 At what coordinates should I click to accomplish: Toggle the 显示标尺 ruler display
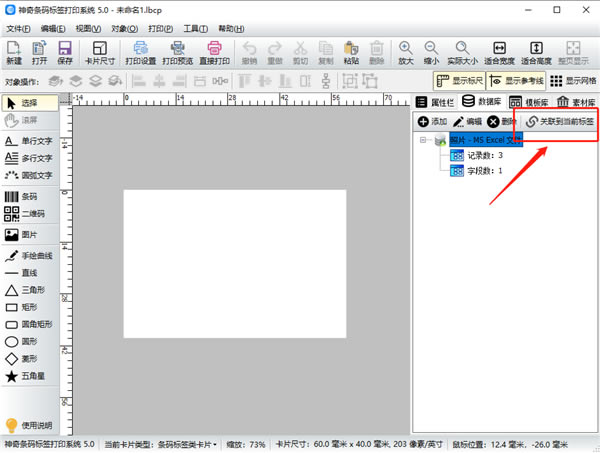point(459,81)
